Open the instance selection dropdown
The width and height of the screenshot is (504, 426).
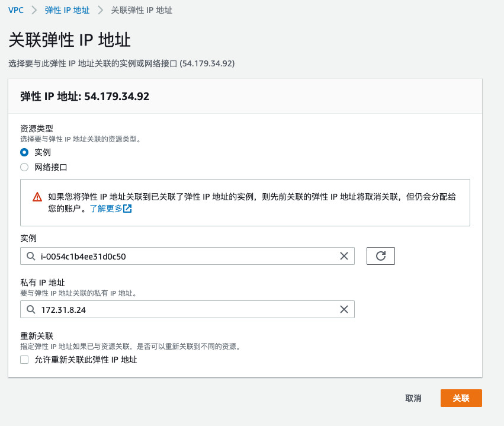click(x=178, y=255)
